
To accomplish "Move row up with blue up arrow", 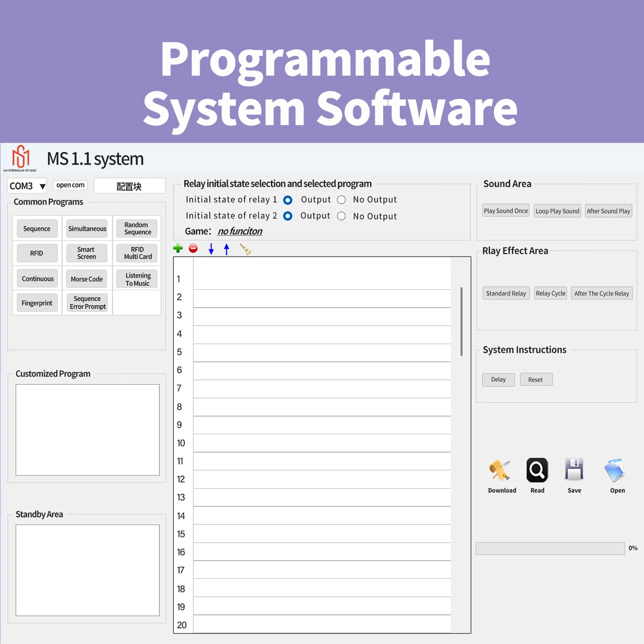I will coord(227,249).
